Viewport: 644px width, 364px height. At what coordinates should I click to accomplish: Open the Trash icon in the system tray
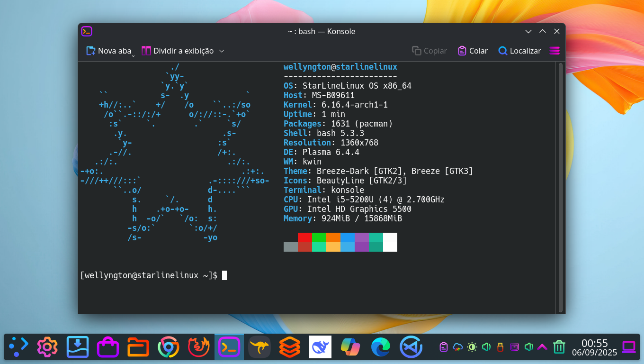559,347
